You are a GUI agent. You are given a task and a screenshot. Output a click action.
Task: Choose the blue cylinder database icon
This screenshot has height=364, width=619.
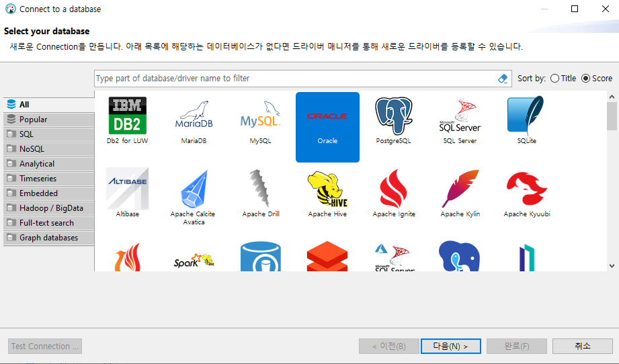pos(261,257)
